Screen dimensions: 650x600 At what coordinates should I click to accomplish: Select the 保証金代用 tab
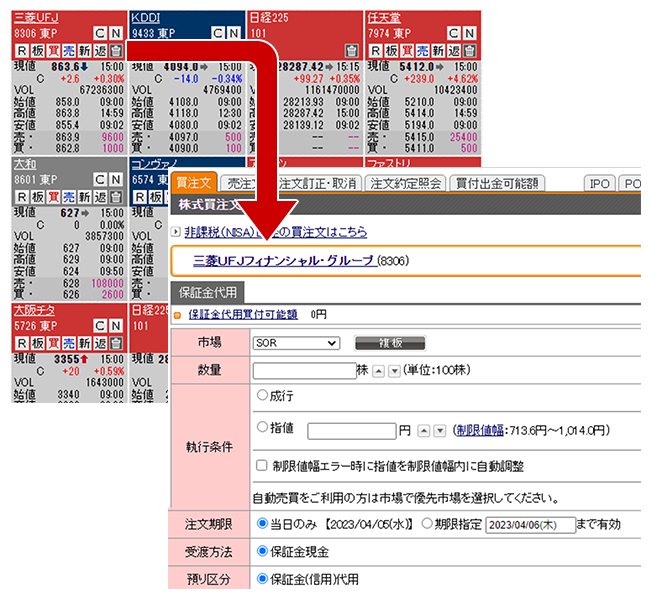tap(208, 292)
